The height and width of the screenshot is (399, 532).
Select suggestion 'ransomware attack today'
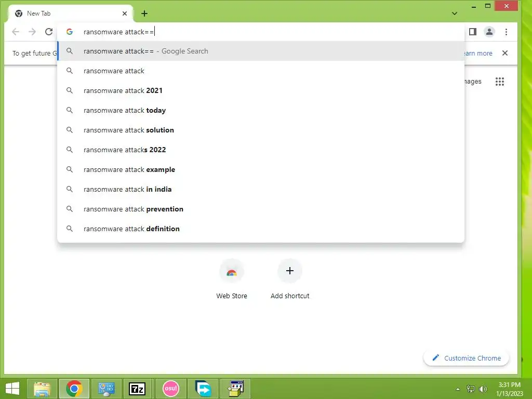tap(261, 110)
